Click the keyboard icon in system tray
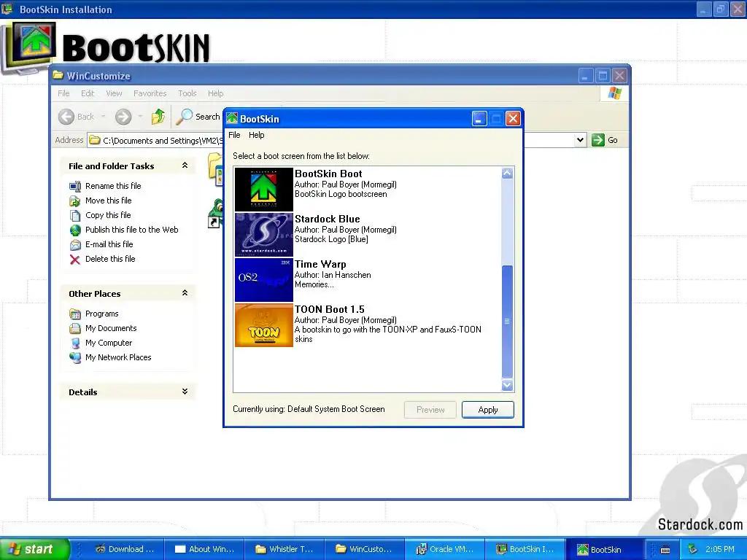747x560 pixels. pos(665,550)
